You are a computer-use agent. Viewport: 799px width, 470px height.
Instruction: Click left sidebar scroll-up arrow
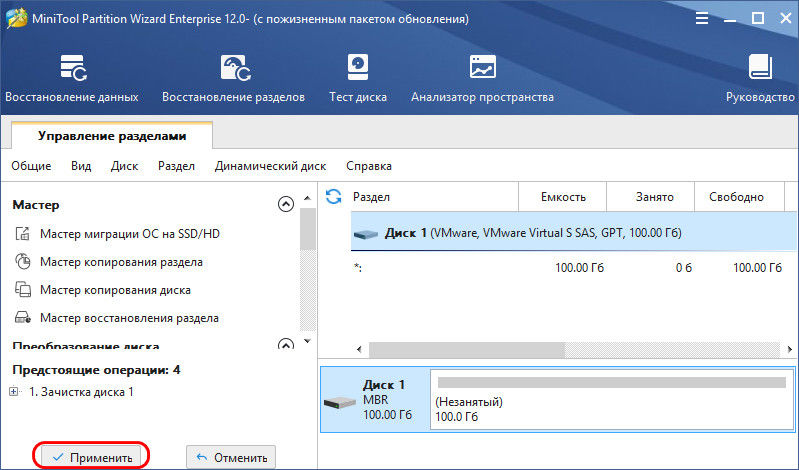pos(307,198)
